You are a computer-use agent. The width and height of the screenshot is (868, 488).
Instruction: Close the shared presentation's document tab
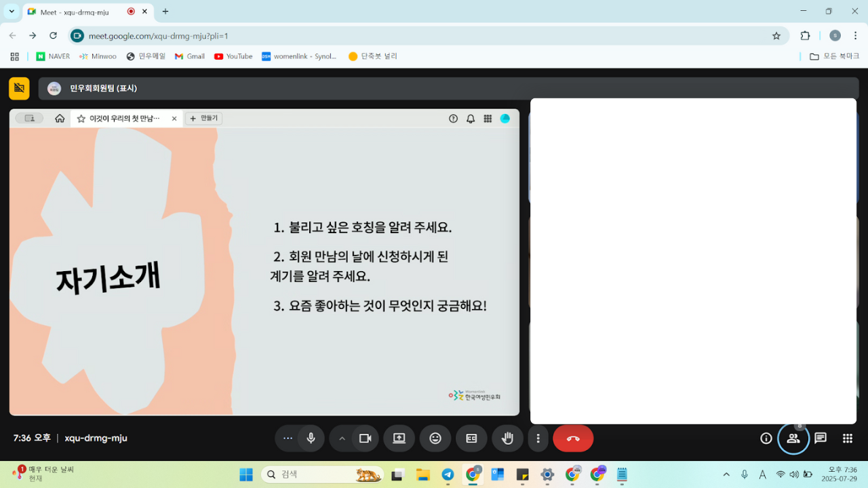174,119
